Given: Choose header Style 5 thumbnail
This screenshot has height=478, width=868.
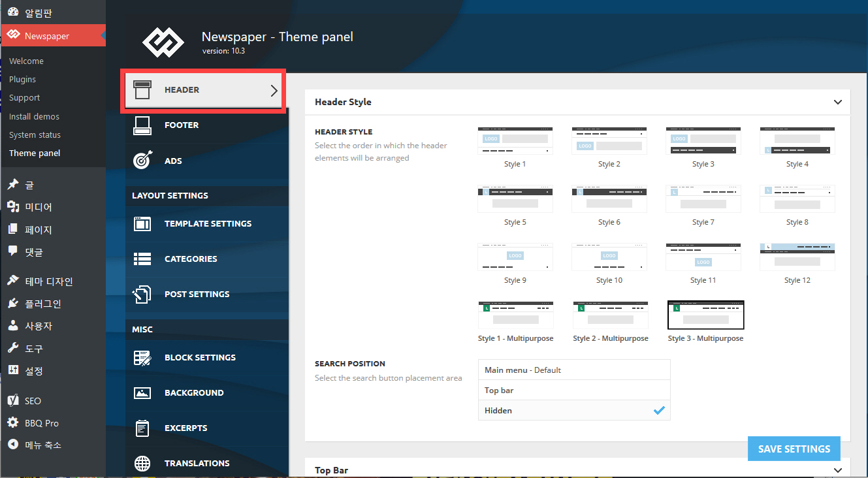Looking at the screenshot, I should point(515,199).
